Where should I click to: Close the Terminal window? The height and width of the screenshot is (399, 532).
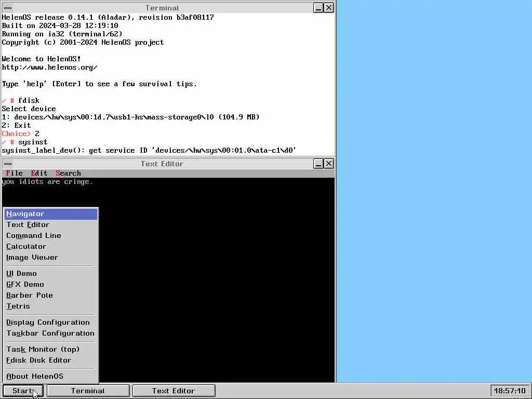pyautogui.click(x=329, y=8)
